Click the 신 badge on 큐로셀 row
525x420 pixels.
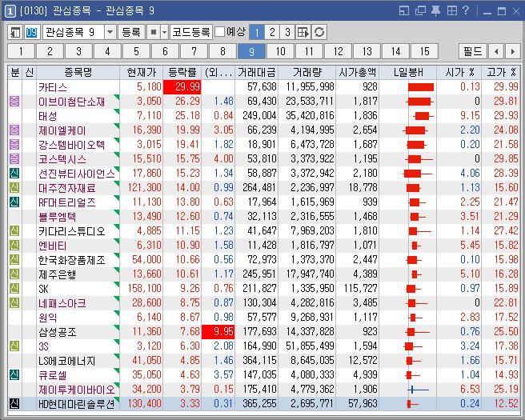[14, 374]
